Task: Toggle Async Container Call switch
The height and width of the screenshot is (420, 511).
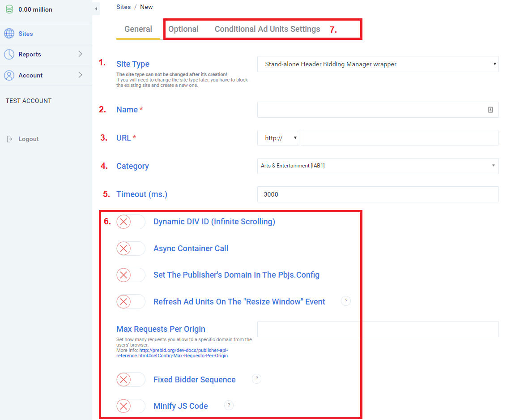Action: [131, 249]
